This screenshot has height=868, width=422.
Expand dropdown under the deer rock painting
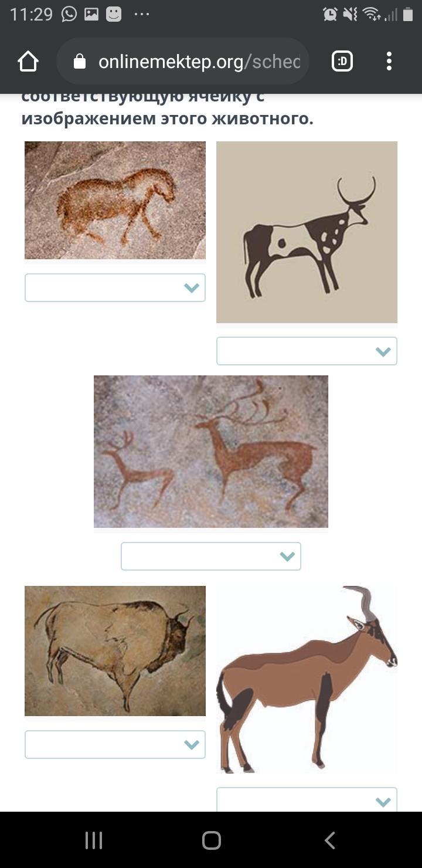pos(211,557)
